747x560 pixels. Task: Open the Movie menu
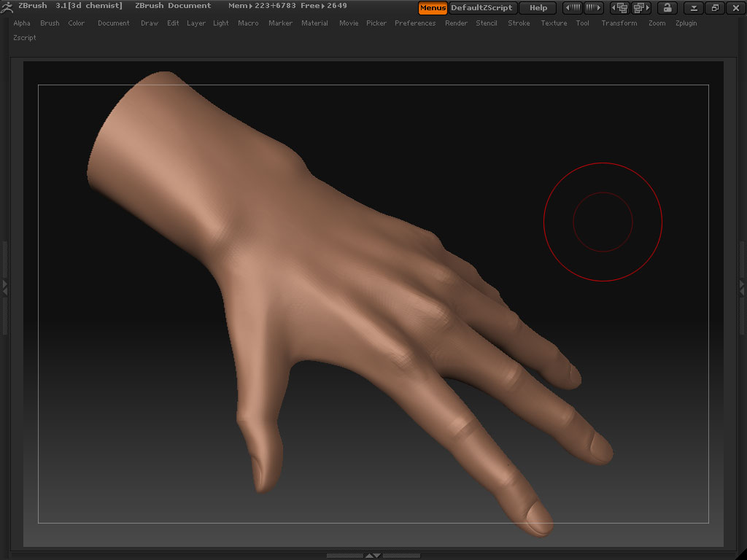tap(349, 23)
